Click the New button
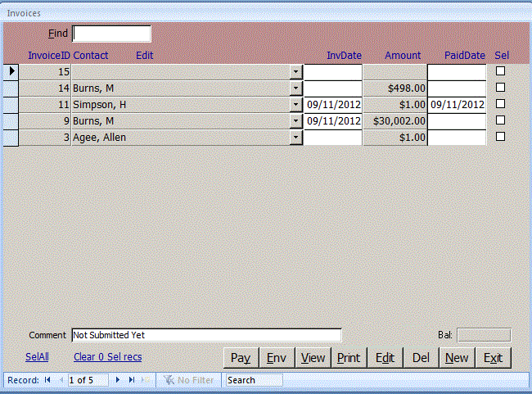Image resolution: width=532 pixels, height=394 pixels. (x=457, y=358)
